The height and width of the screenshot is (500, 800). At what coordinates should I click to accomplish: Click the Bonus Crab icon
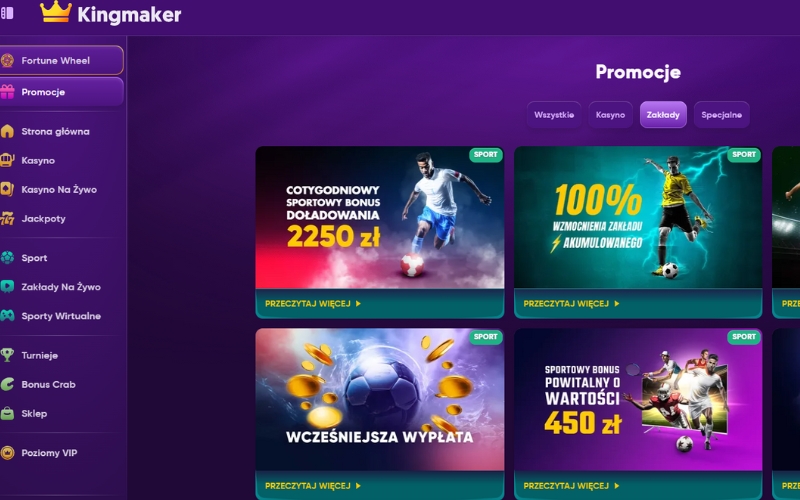(x=7, y=384)
